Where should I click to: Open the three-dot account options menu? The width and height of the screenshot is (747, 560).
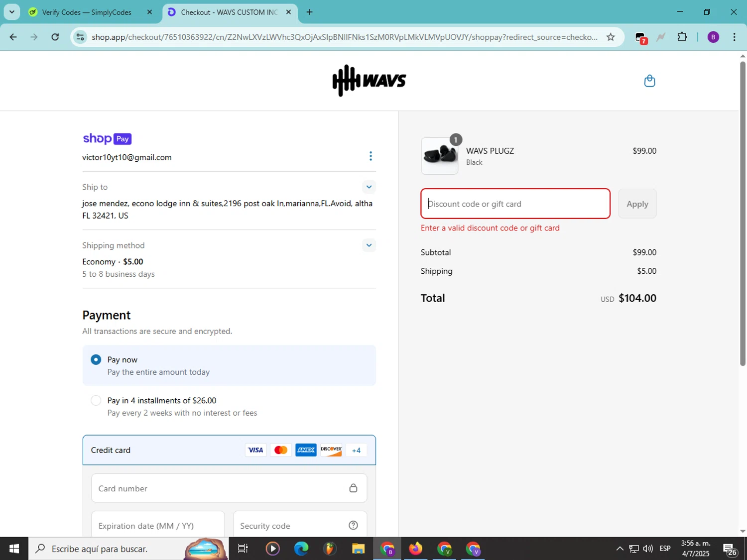coord(371,156)
